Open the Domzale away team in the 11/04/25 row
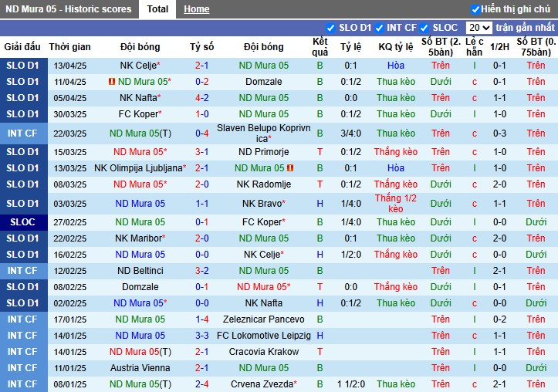558x392 pixels. tap(264, 82)
